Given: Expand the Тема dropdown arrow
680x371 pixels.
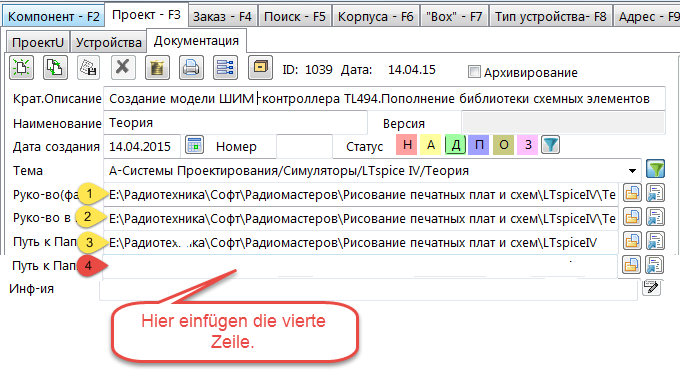Looking at the screenshot, I should pyautogui.click(x=632, y=171).
